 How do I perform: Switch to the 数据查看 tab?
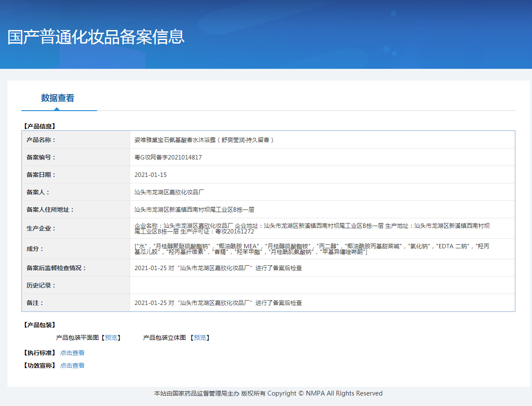point(57,98)
